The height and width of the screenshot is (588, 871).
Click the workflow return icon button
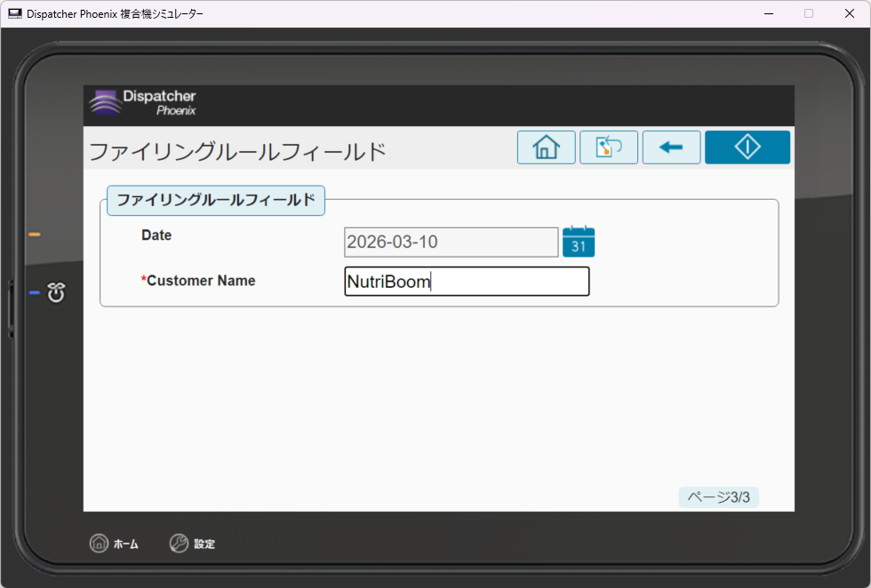click(609, 147)
